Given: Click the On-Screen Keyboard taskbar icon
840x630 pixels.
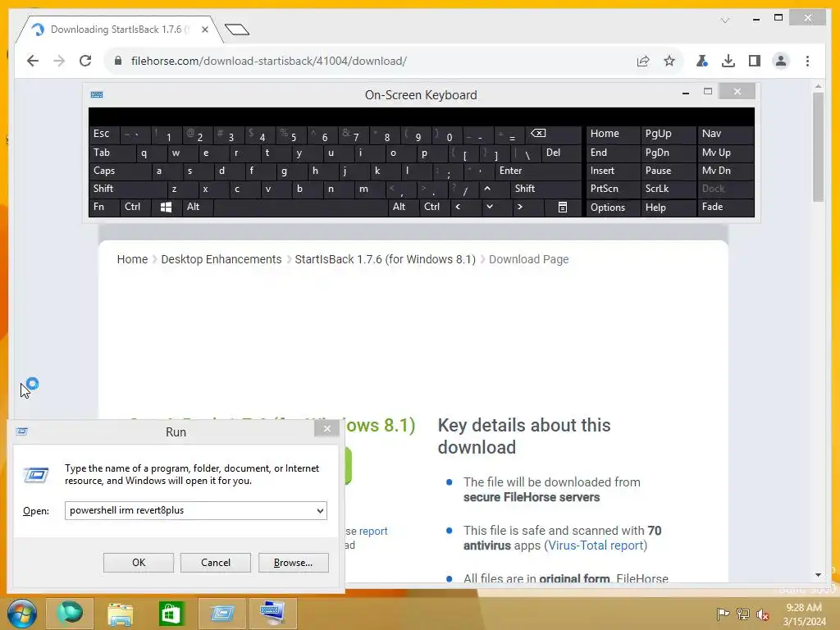Looking at the screenshot, I should (272, 614).
